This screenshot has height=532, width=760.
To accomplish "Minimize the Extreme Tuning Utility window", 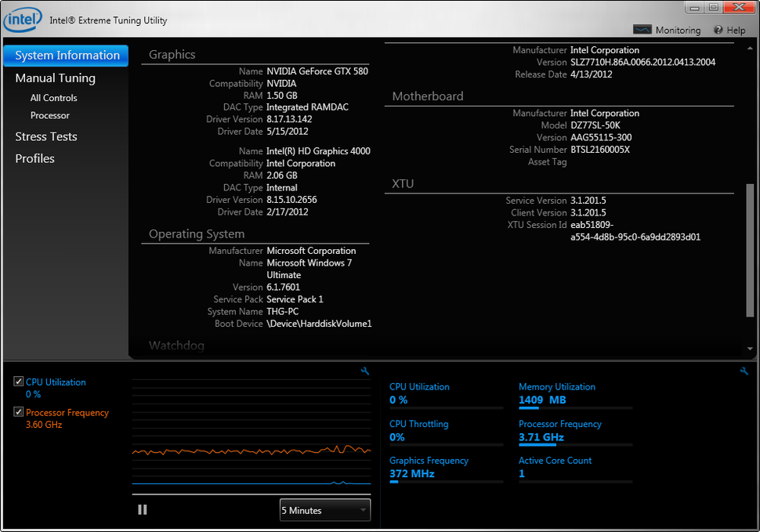I will [x=694, y=7].
